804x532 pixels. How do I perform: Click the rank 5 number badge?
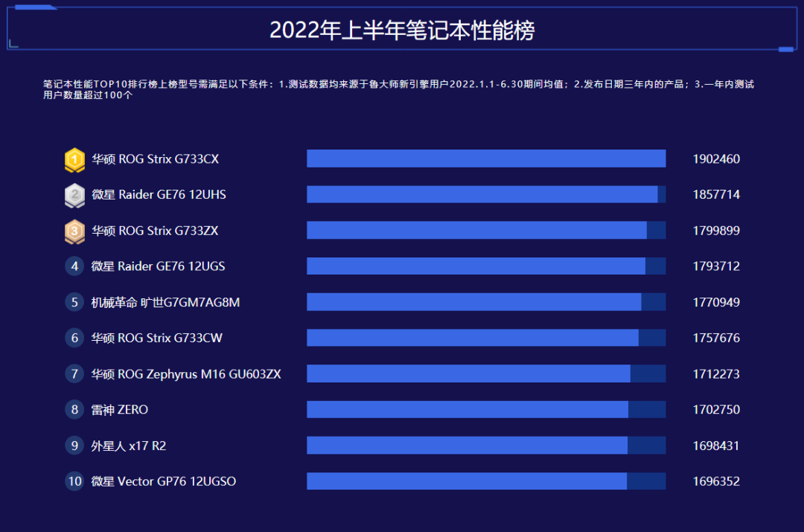[75, 302]
